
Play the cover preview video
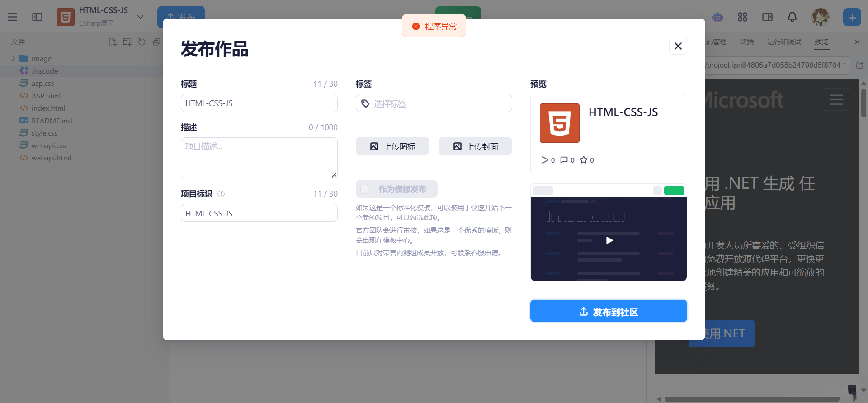click(609, 240)
